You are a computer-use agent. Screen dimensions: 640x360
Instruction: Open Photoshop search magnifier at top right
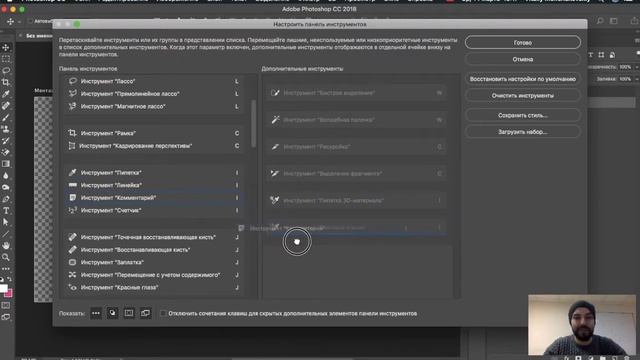pyautogui.click(x=600, y=21)
